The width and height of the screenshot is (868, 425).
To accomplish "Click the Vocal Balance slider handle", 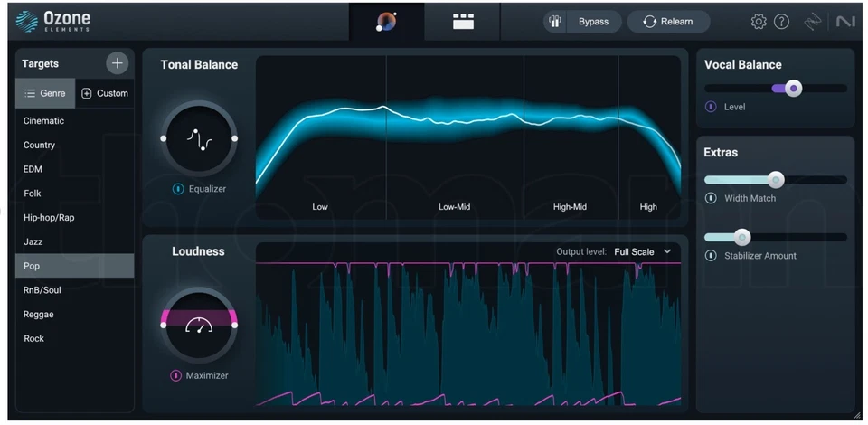I will (x=794, y=88).
